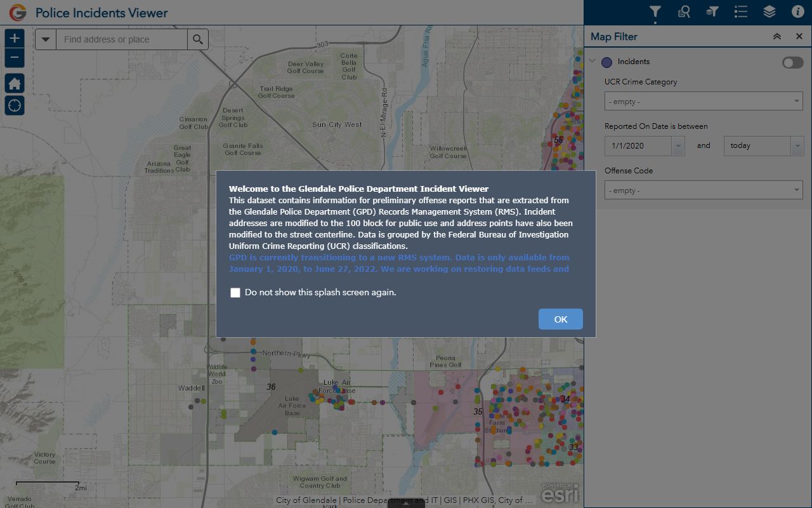Open the Legend list icon
Viewport: 812px width, 508px height.
coord(741,12)
